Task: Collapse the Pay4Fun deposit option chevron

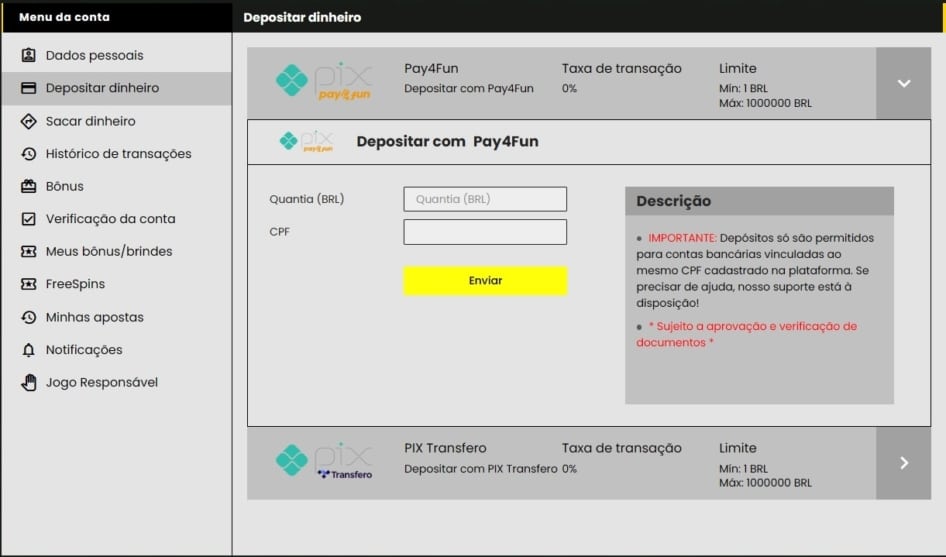Action: (903, 83)
